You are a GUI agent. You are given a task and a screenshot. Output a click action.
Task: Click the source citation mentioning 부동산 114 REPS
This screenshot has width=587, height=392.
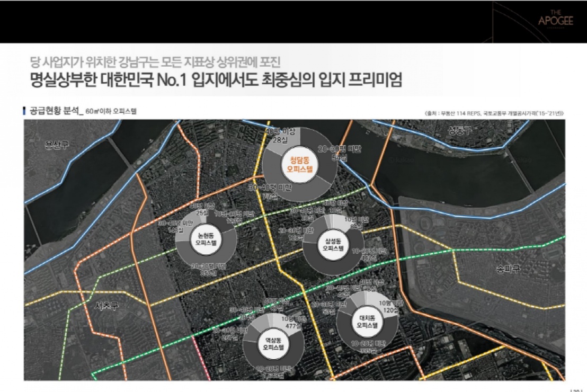(x=493, y=113)
